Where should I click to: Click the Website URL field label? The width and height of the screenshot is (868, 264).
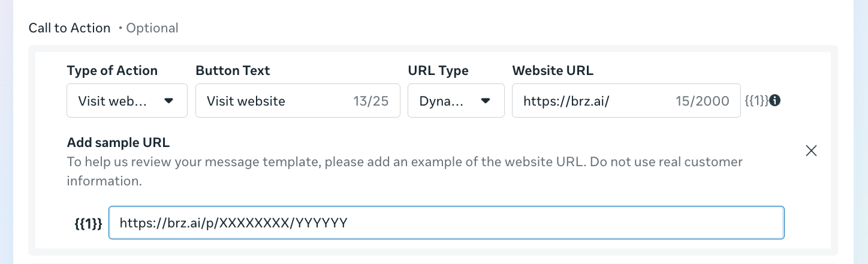click(553, 70)
